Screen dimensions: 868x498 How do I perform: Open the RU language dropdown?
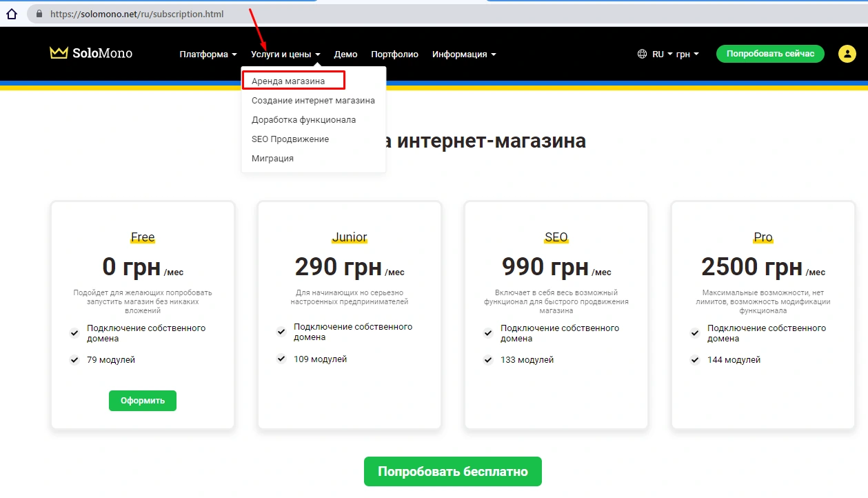coord(662,54)
